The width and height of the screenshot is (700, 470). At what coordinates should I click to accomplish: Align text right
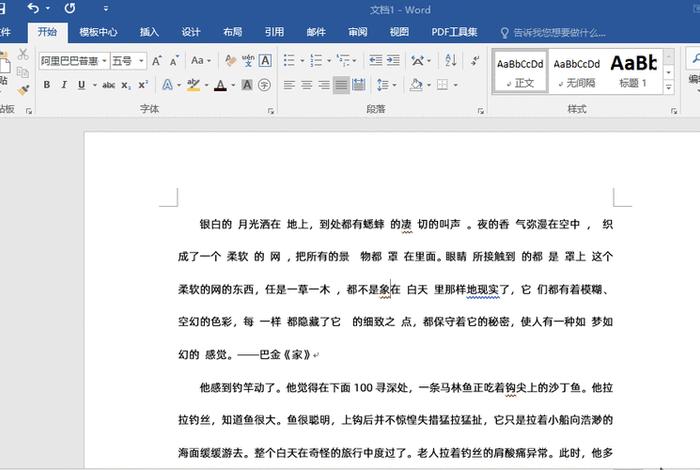point(324,85)
